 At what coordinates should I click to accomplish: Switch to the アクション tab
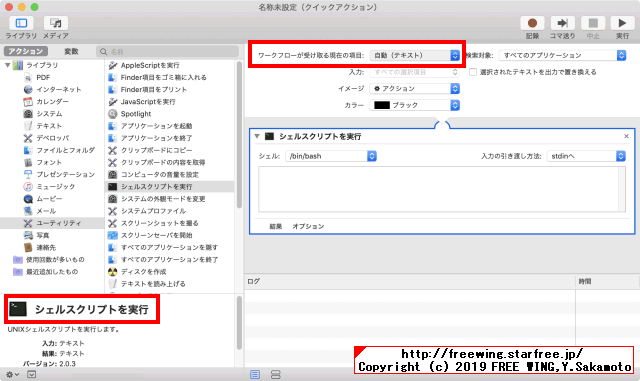[26, 51]
